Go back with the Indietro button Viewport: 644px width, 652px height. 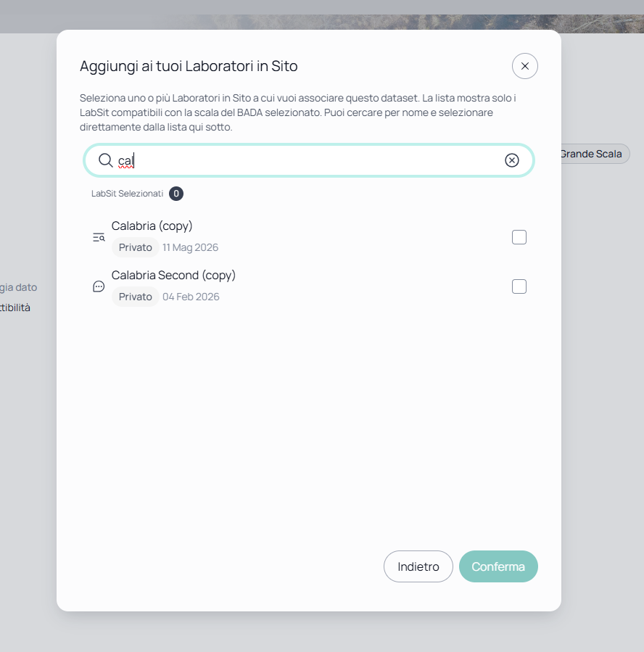click(x=418, y=566)
